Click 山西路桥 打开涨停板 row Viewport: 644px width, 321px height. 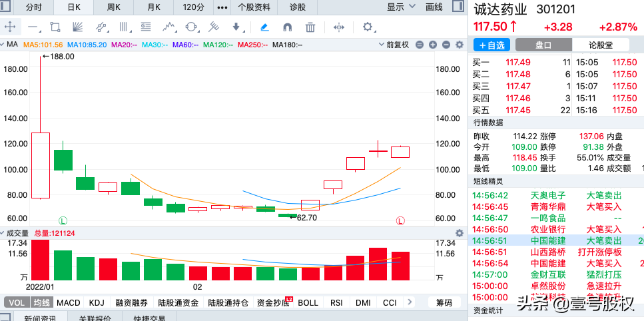click(556, 252)
